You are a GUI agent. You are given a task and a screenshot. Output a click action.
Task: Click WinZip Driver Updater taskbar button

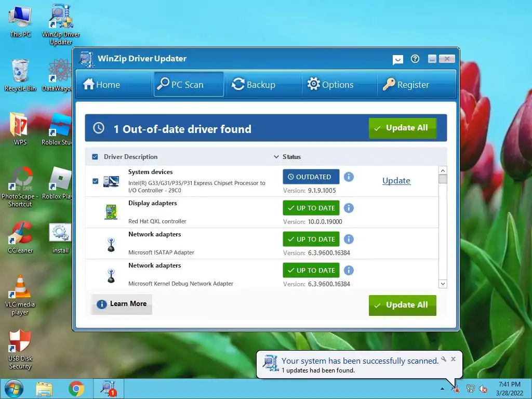click(108, 389)
